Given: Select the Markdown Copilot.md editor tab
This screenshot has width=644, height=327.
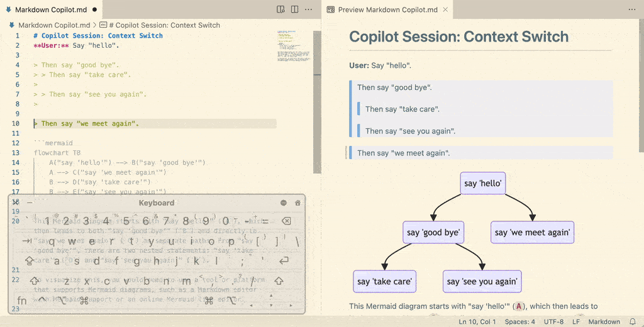Looking at the screenshot, I should tap(51, 9).
